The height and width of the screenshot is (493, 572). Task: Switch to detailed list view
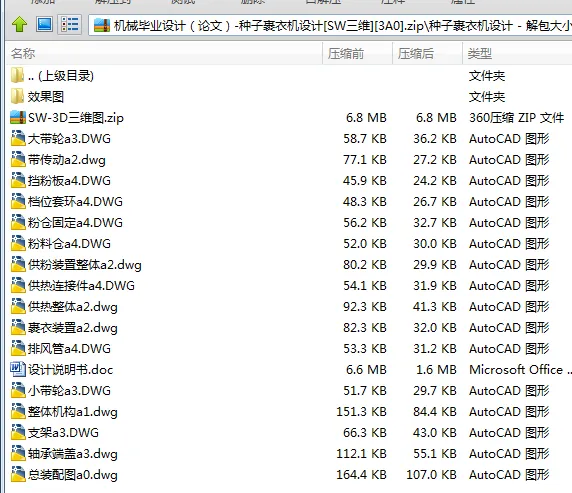[x=69, y=25]
